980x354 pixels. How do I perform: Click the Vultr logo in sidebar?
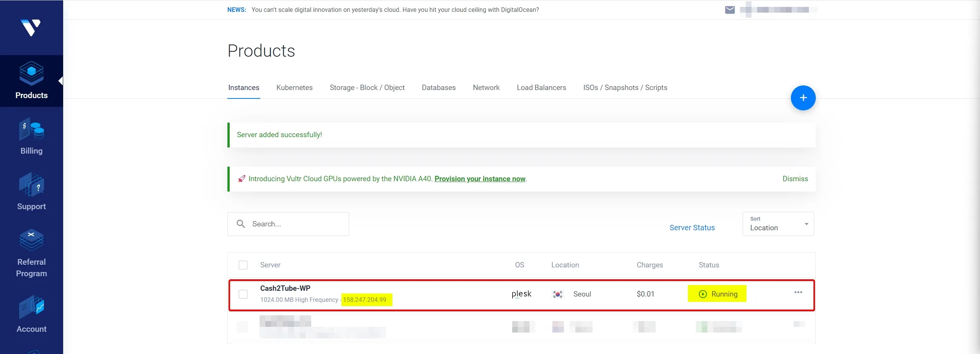31,28
